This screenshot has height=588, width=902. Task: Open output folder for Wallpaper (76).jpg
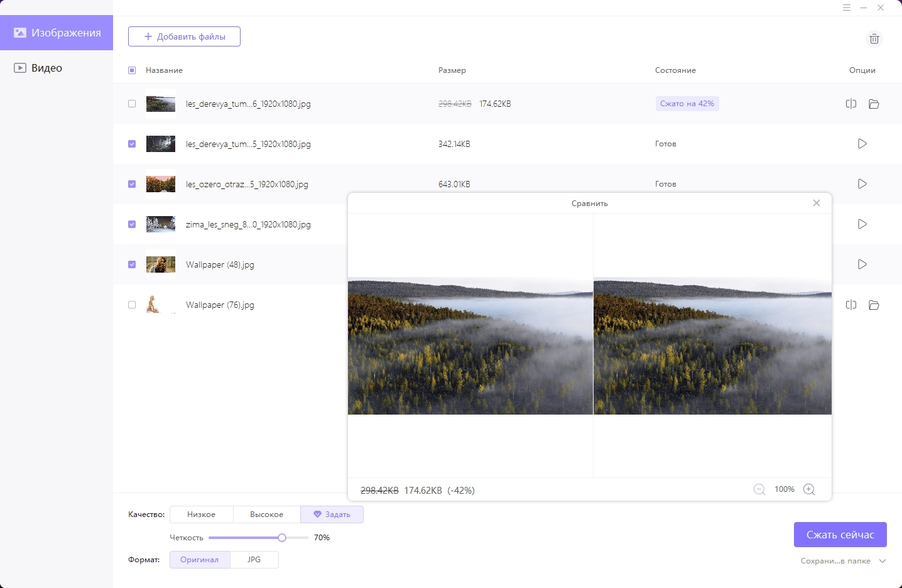(x=874, y=305)
